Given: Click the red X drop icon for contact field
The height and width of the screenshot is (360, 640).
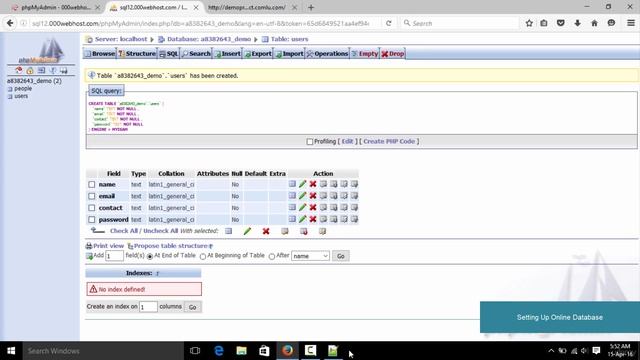Looking at the screenshot, I should click(313, 207).
